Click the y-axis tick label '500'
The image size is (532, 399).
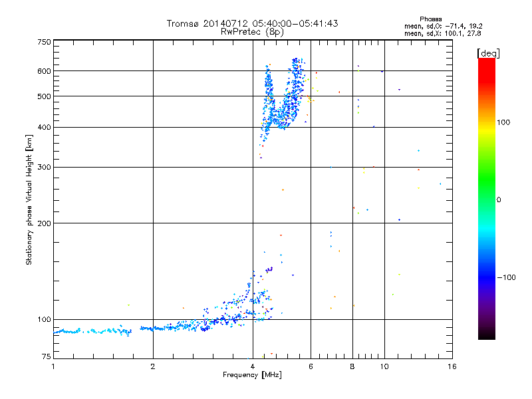(x=44, y=96)
